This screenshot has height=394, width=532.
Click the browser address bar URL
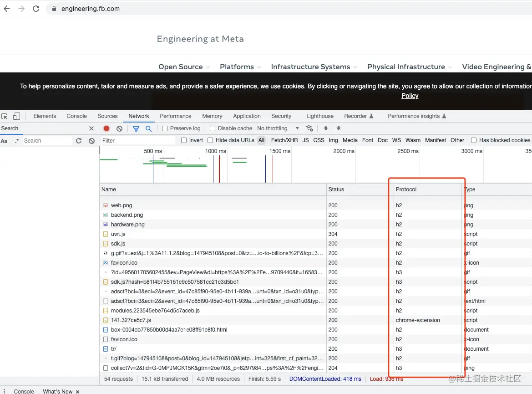pyautogui.click(x=90, y=9)
